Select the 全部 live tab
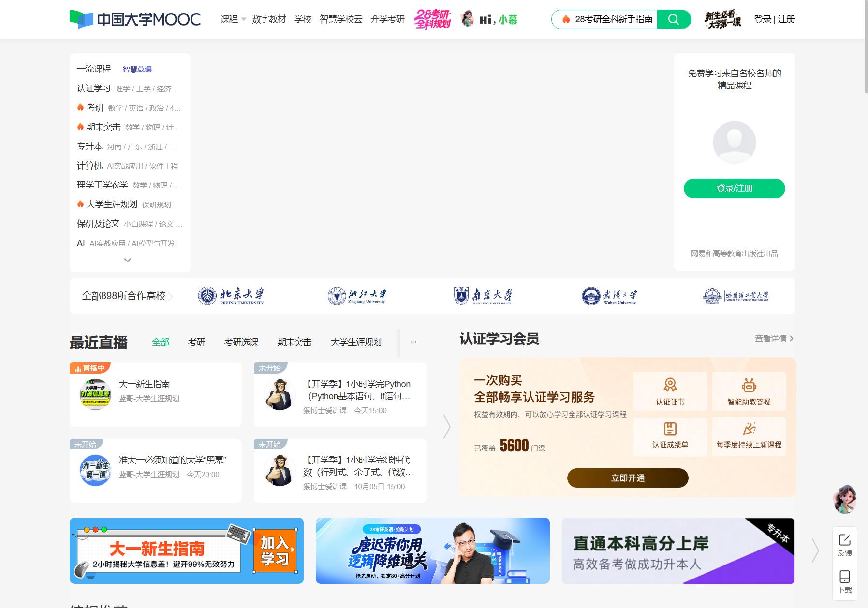The width and height of the screenshot is (868, 608). (161, 342)
